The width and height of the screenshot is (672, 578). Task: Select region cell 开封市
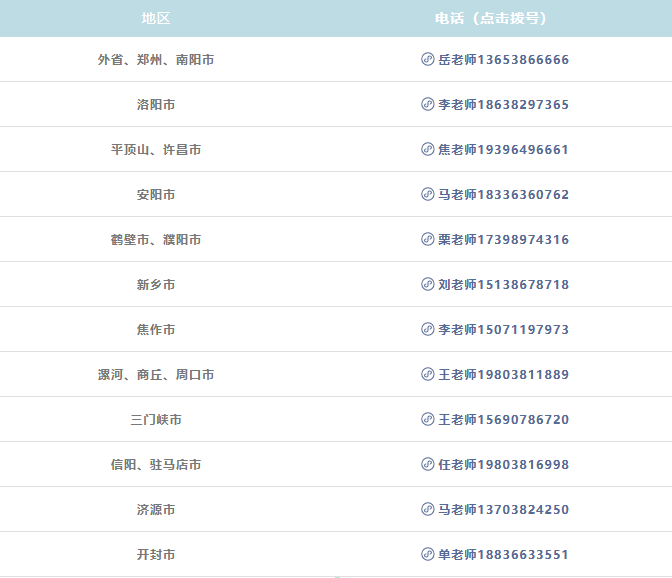(x=156, y=554)
